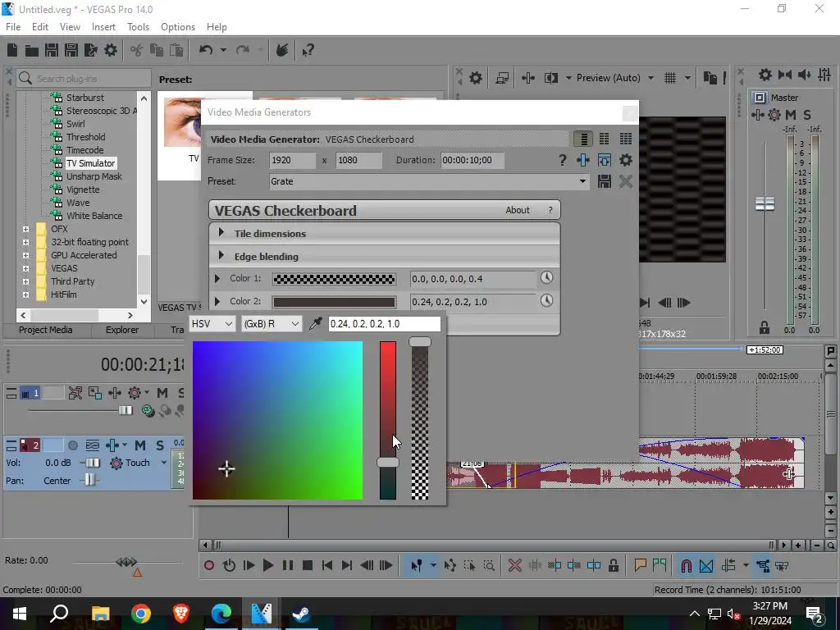
Task: Click Go to Start in the transport bar
Action: [327, 565]
